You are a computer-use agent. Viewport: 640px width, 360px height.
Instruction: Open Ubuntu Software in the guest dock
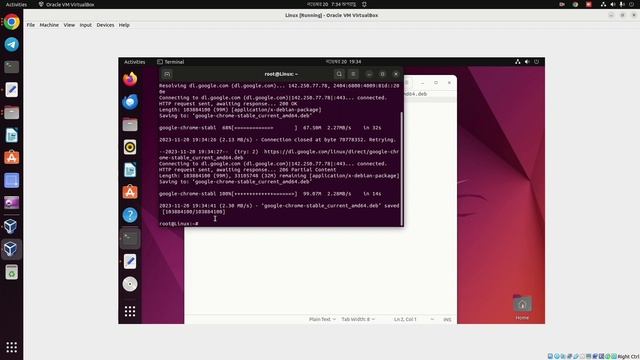130,192
